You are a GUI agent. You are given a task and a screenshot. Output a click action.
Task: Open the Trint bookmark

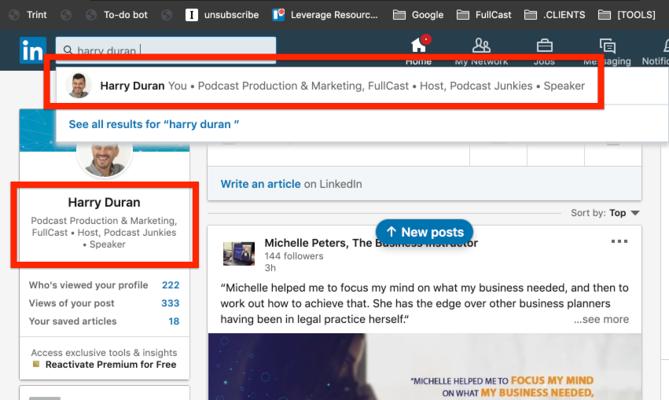(x=28, y=15)
